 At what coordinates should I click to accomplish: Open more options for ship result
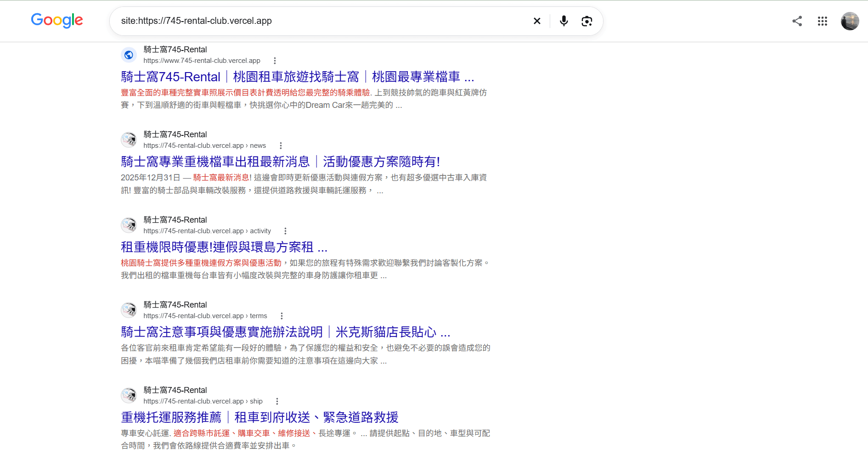pos(277,401)
